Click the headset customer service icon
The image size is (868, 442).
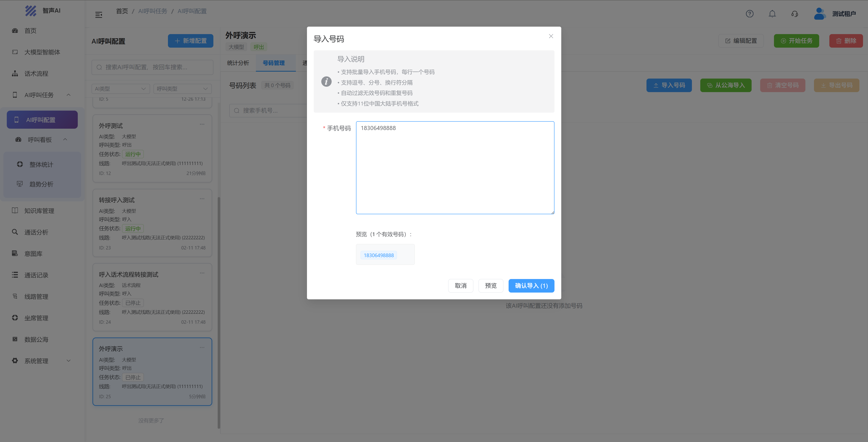795,14
